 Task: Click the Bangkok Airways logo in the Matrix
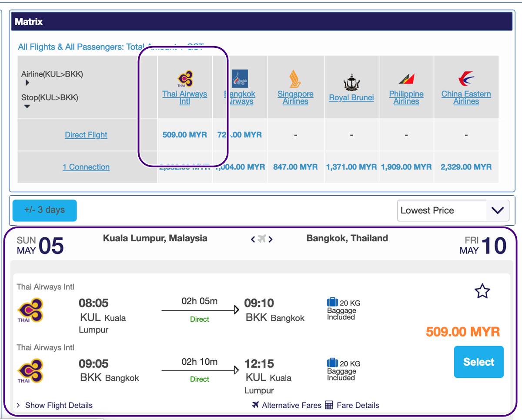click(240, 79)
